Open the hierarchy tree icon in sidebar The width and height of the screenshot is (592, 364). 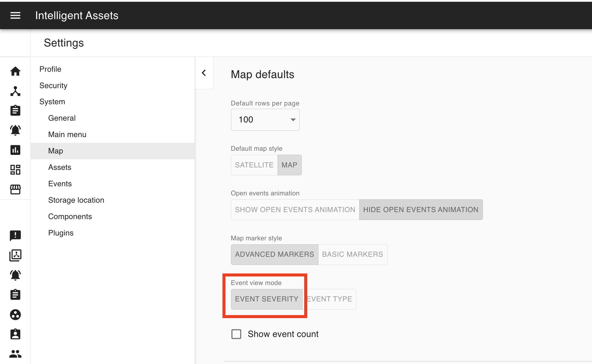15,91
